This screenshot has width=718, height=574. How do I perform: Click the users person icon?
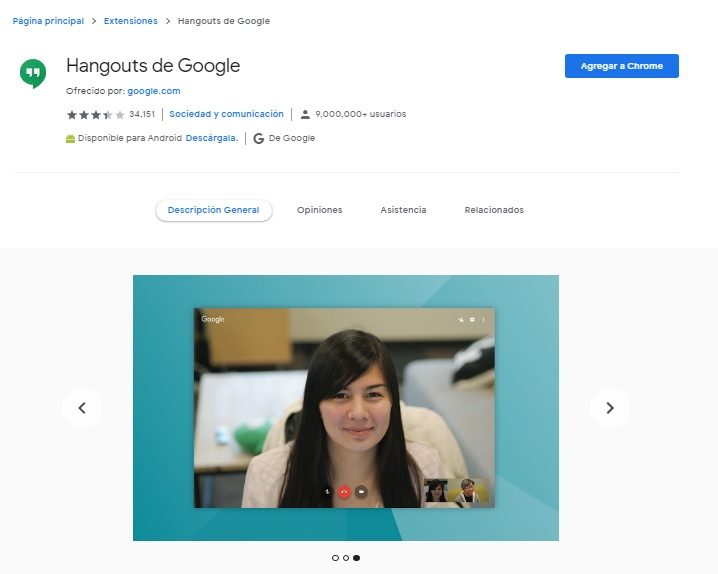305,114
